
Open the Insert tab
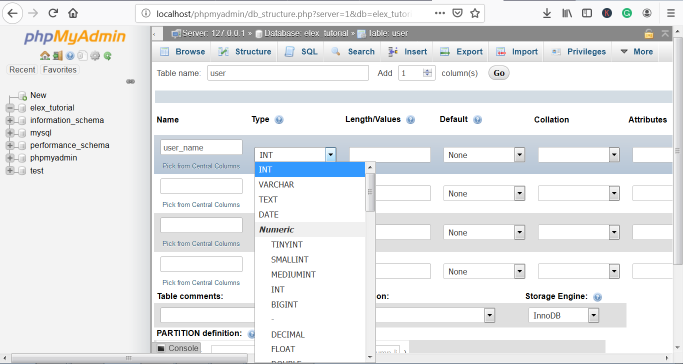coord(407,51)
